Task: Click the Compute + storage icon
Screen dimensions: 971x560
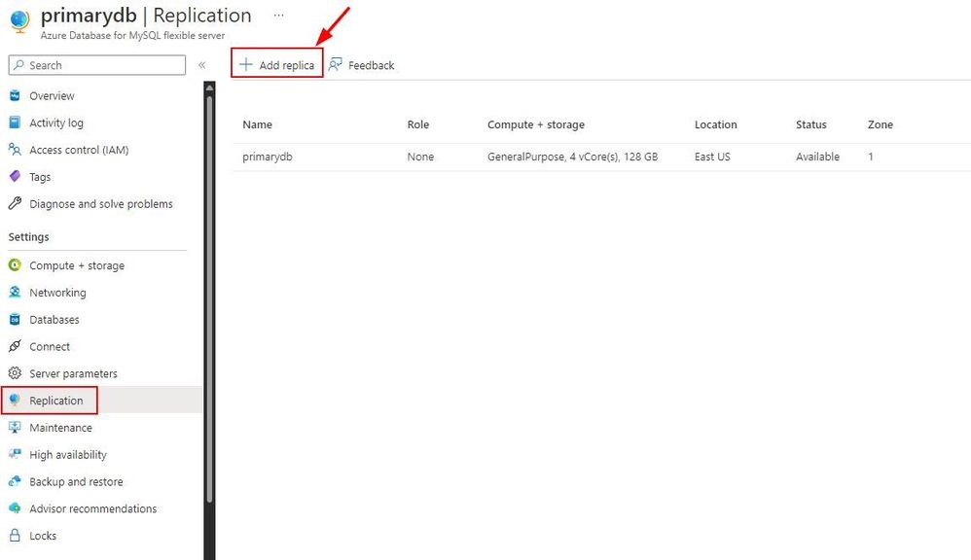Action: point(15,264)
